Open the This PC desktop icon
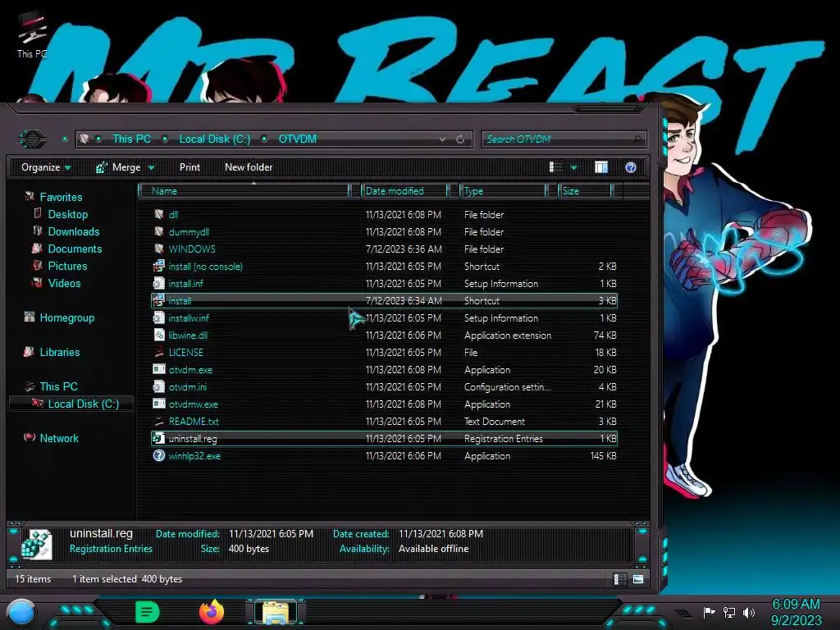This screenshot has height=630, width=840. point(32,35)
